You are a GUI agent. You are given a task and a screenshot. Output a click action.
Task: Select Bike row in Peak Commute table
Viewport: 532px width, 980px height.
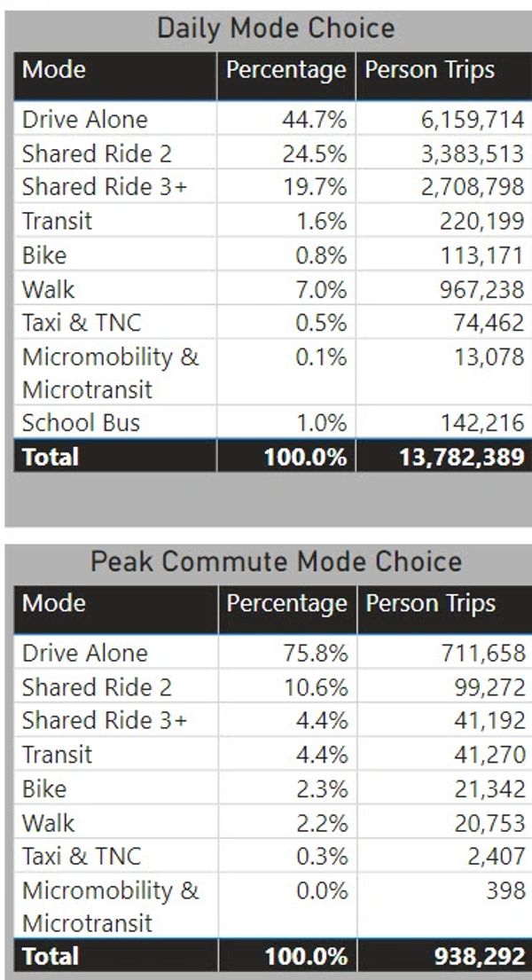coord(44,788)
